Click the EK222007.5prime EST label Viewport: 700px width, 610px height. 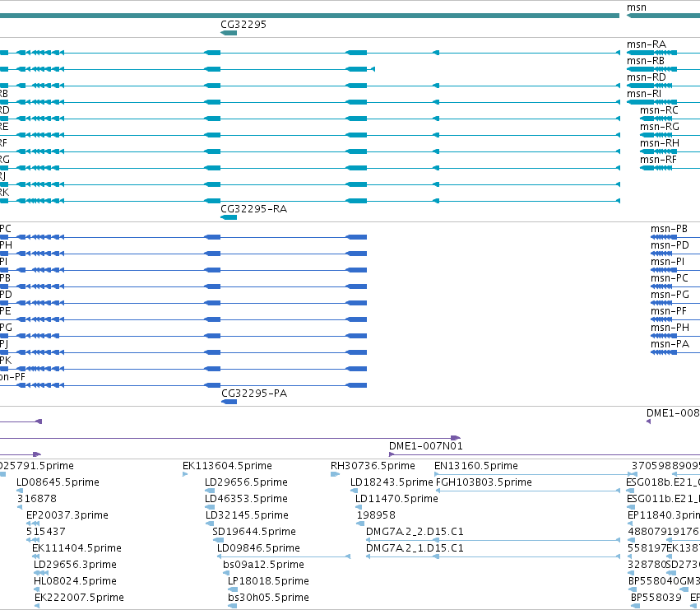[x=80, y=598]
